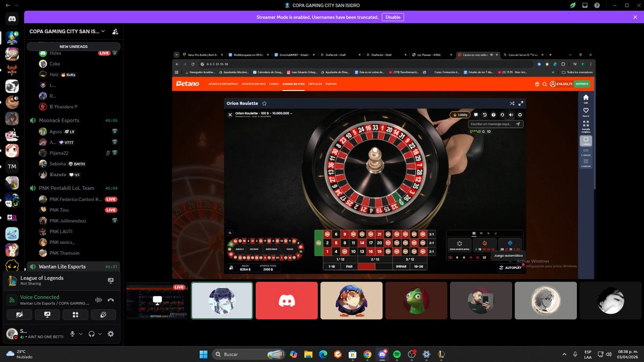Click the Windows taskbar Buscar search box
Viewport: 644px width, 362px height.
[250, 354]
